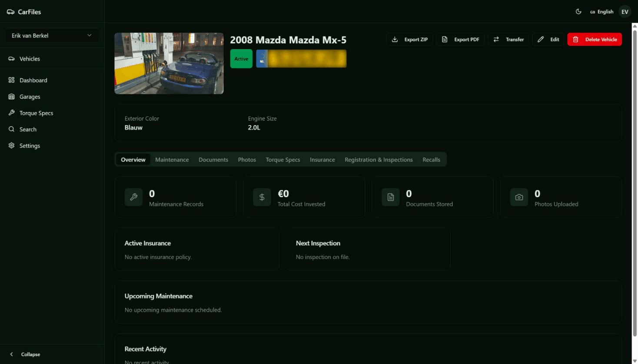The height and width of the screenshot is (364, 638).
Task: Open the Recalls tab
Action: click(431, 160)
